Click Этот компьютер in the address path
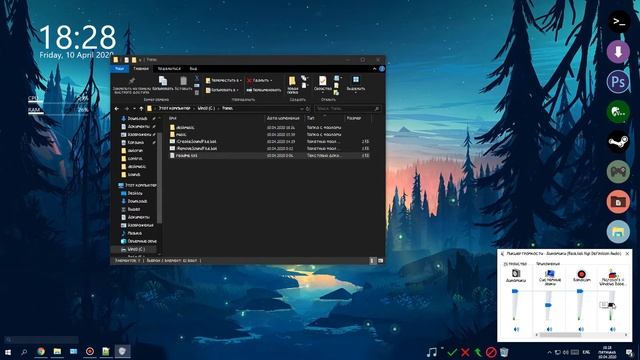This screenshot has width=640, height=360. tap(174, 109)
